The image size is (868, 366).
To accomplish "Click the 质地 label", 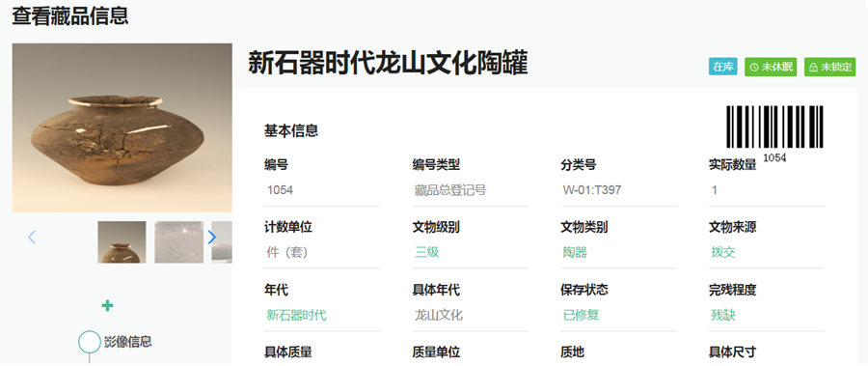I will [572, 352].
